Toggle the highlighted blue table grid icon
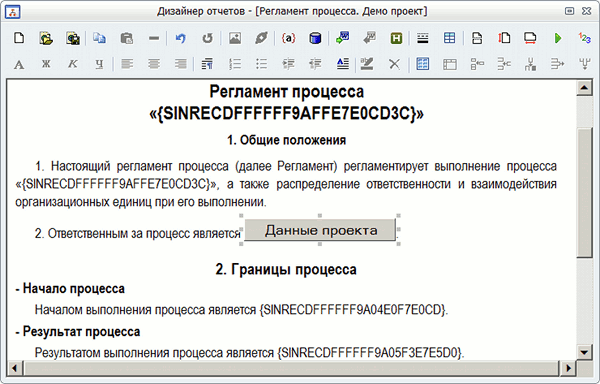The width and height of the screenshot is (600, 384). [422, 64]
